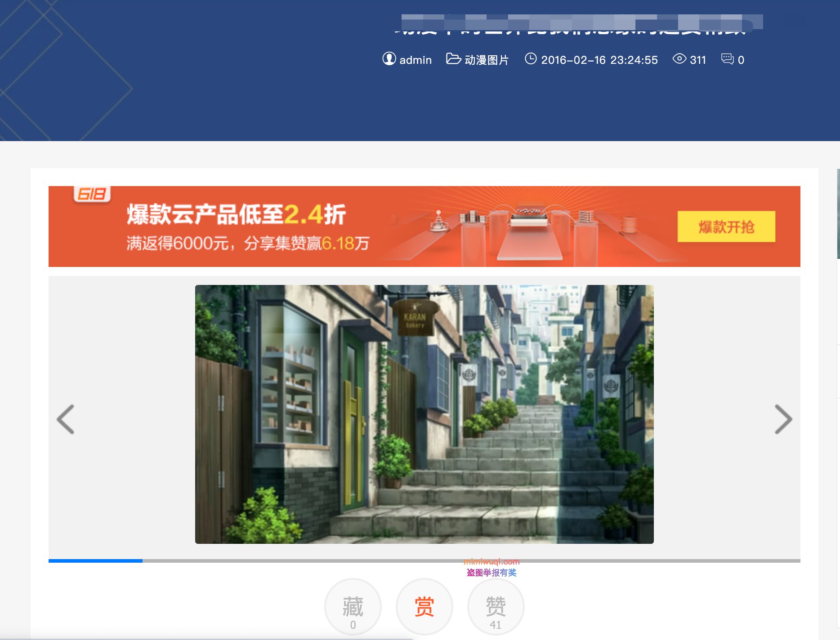Click the eye views icon

click(x=679, y=59)
